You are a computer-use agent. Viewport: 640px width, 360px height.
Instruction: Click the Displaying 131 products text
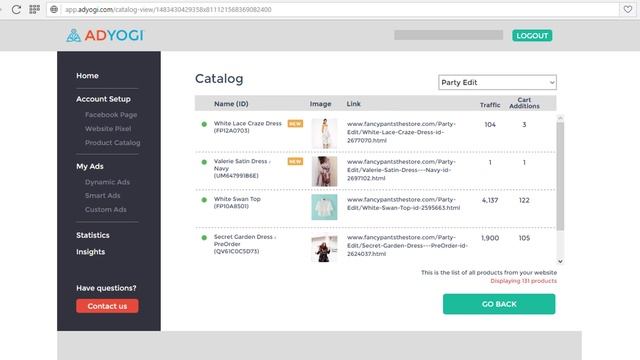[523, 281]
